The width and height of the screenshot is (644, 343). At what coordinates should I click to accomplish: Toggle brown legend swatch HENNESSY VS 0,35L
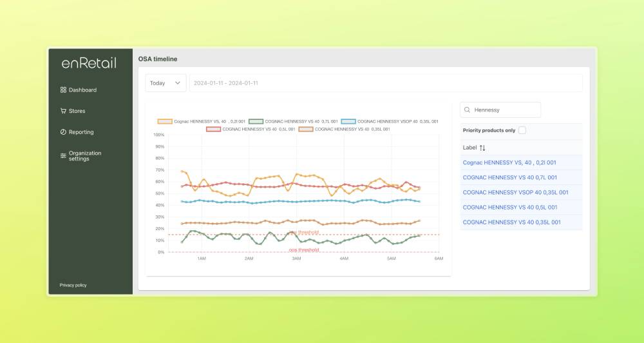305,129
